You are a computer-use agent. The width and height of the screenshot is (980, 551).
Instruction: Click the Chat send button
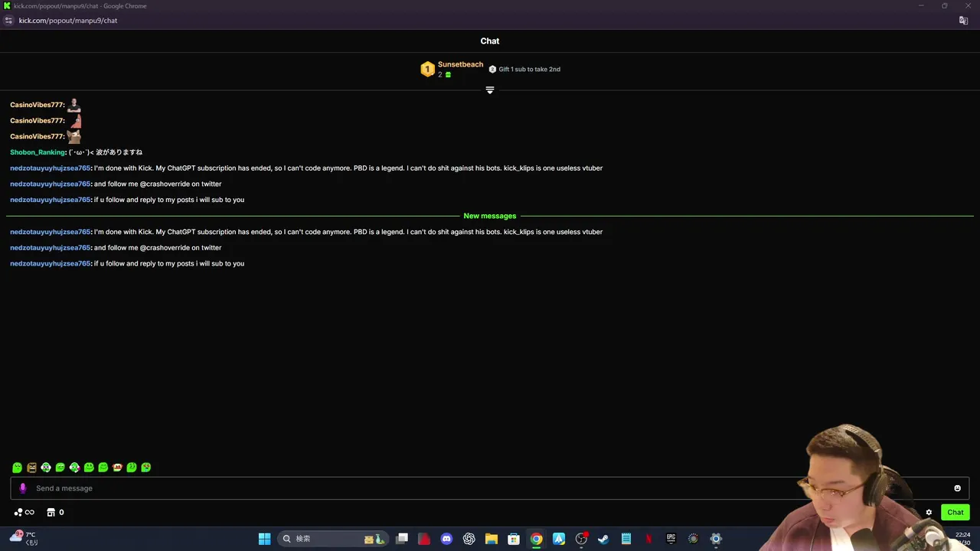coord(955,513)
